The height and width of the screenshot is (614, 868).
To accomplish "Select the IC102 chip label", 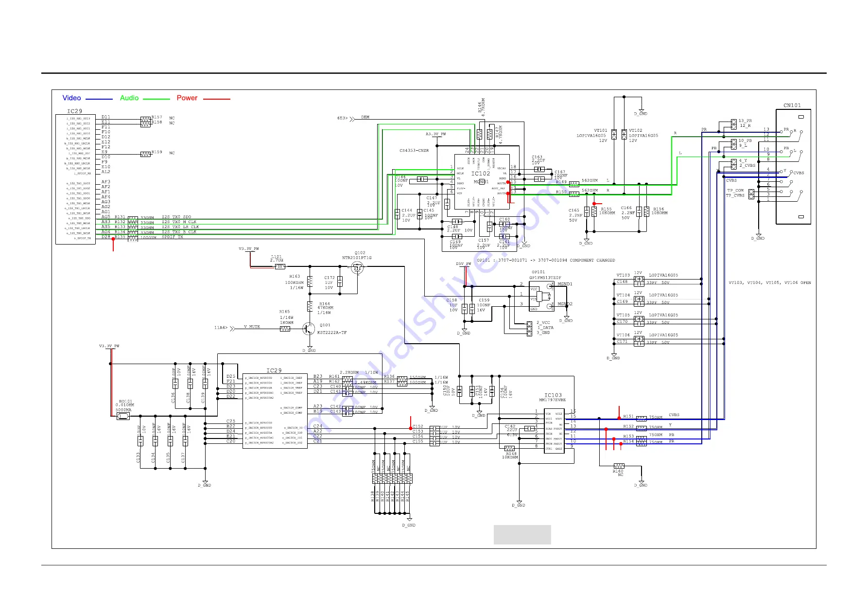I will (481, 174).
